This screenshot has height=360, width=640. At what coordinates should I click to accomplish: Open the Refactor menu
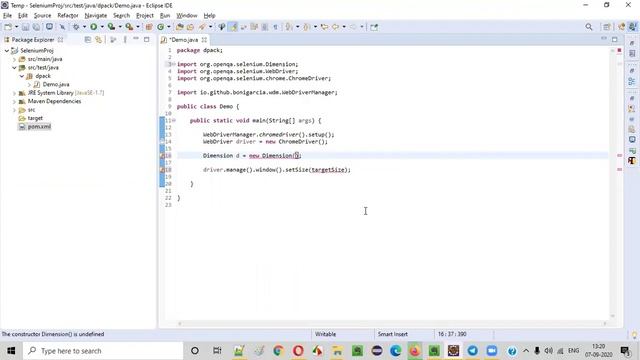68,16
